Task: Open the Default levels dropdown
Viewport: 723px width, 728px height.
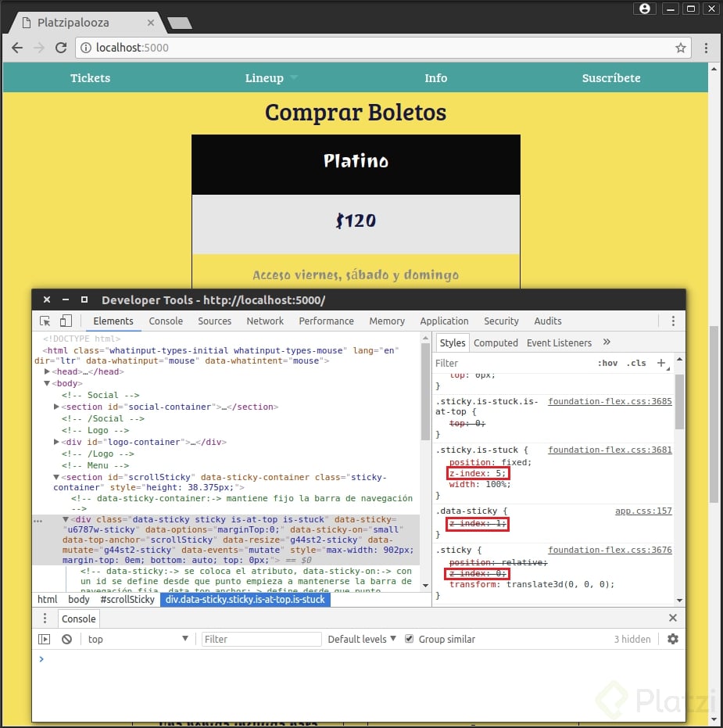Action: click(x=361, y=640)
